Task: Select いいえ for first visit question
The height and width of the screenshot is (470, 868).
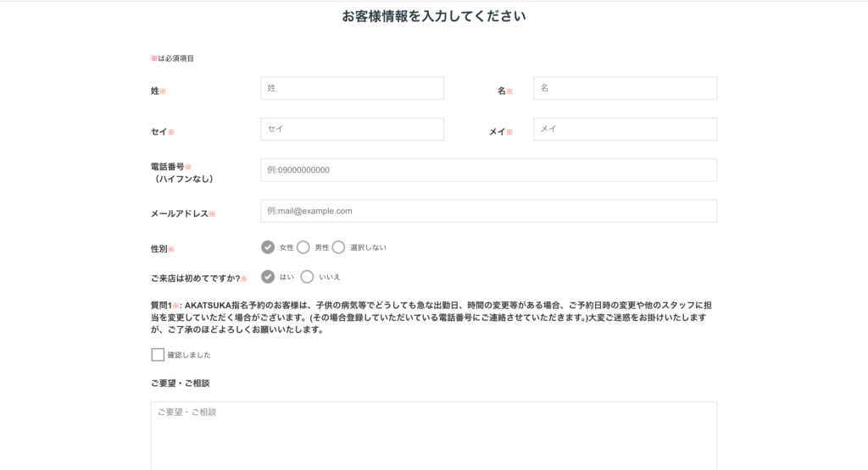Action: click(x=307, y=276)
